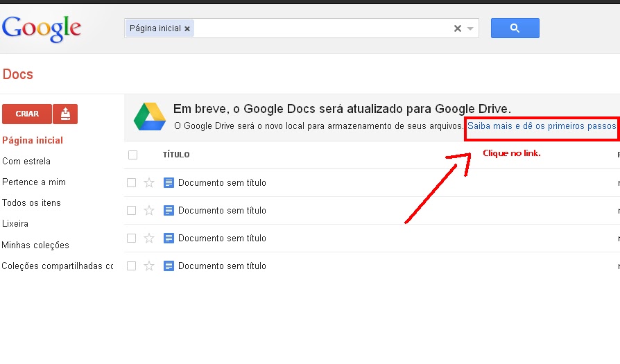Open Pertence a mim list
620x364 pixels.
33,182
